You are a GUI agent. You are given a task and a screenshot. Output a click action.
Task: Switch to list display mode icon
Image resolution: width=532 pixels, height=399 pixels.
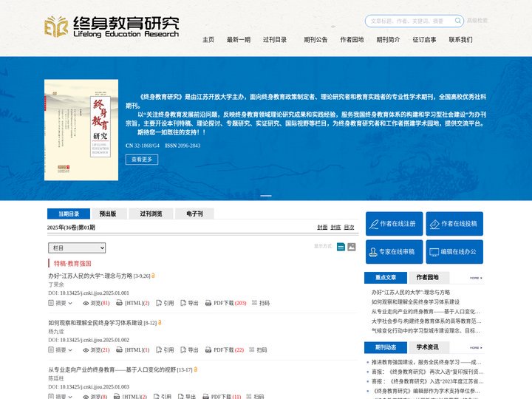coord(341,247)
